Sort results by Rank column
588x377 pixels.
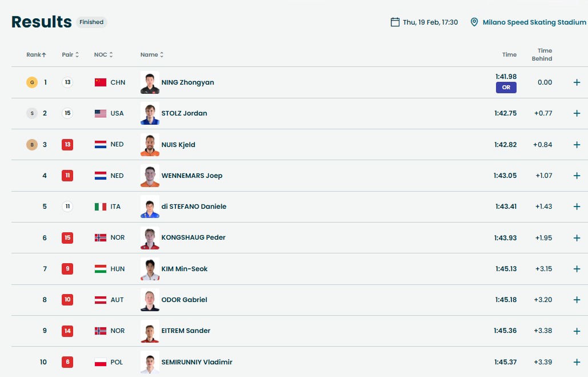[37, 55]
